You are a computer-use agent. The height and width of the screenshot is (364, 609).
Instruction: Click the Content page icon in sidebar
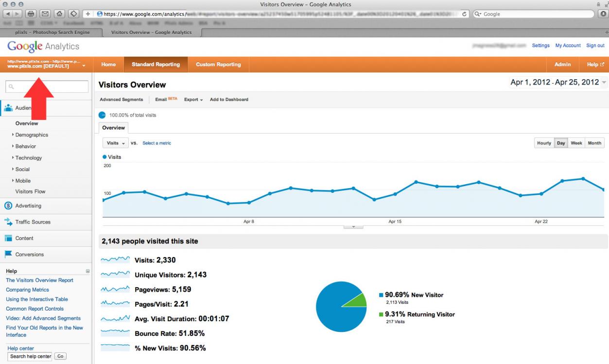pos(8,238)
